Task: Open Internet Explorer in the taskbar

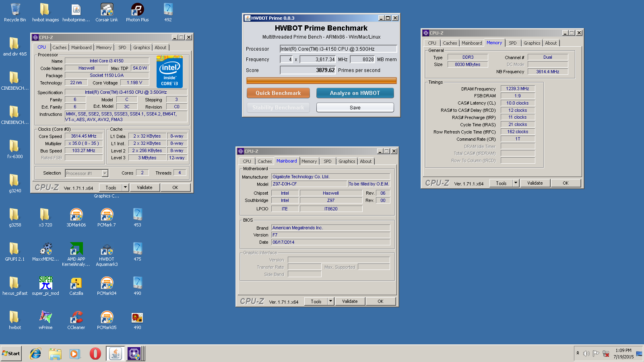Action: pos(35,354)
